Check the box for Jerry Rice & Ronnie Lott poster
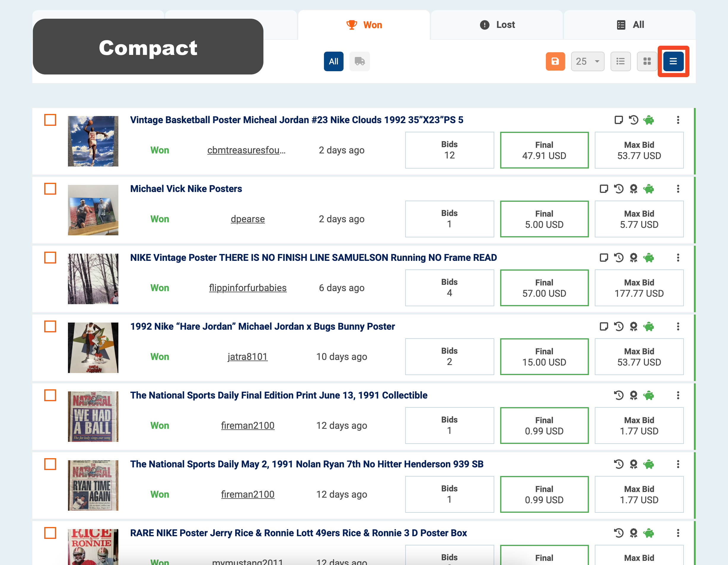 pyautogui.click(x=50, y=533)
